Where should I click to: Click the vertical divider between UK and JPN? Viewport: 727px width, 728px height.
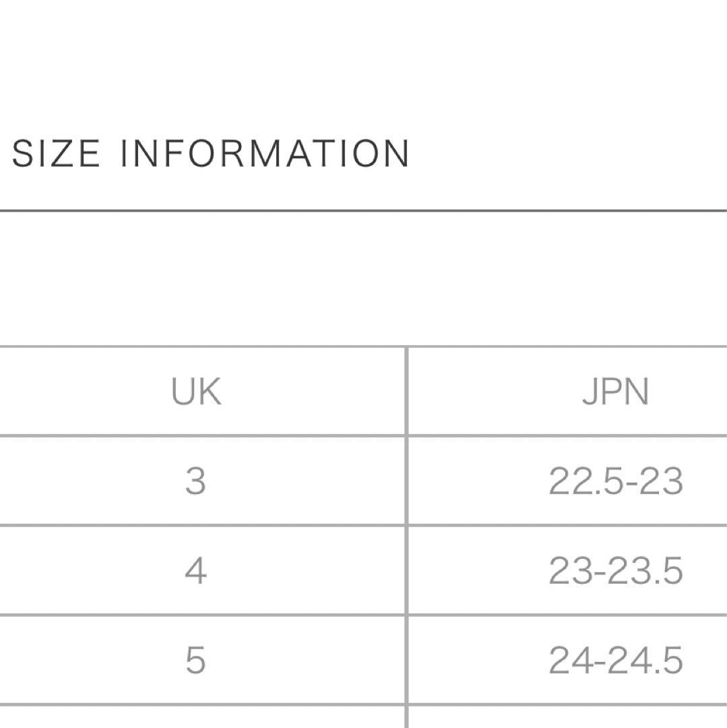click(406, 537)
